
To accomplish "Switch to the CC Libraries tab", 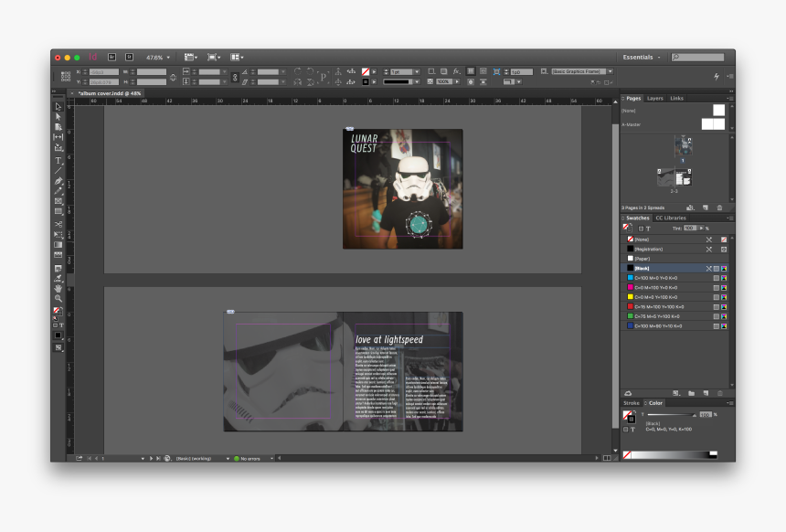I will (671, 218).
